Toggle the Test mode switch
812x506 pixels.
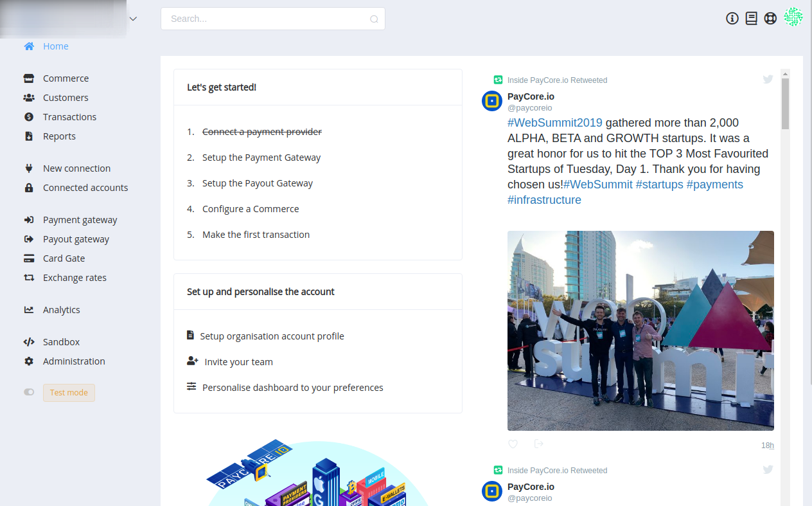pos(29,392)
